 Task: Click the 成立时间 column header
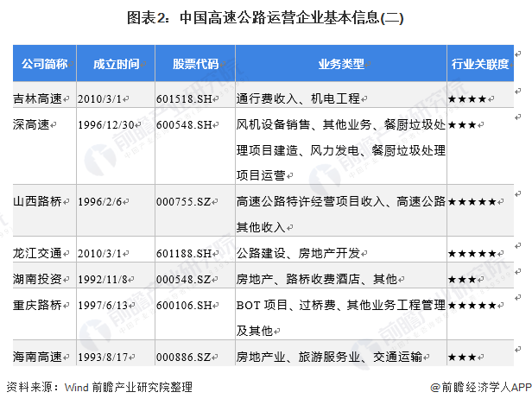(117, 65)
